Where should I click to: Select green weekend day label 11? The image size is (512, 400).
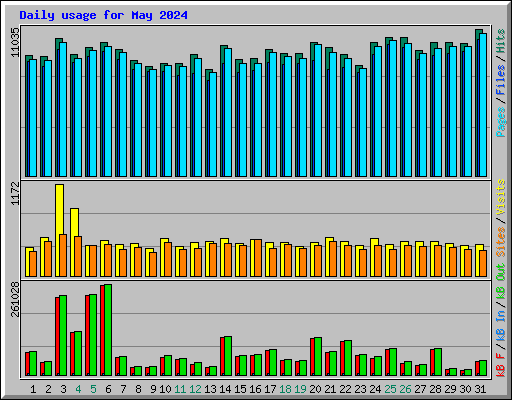click(180, 389)
